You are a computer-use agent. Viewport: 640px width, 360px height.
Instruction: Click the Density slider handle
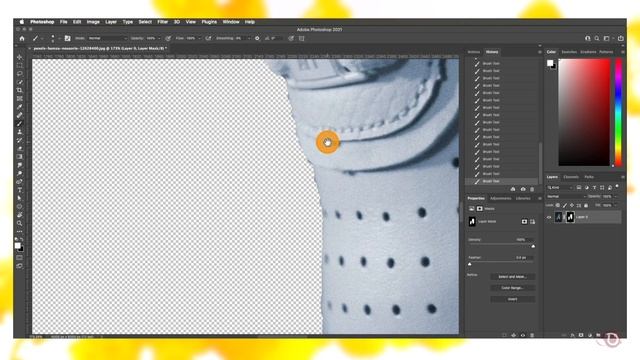(x=533, y=246)
